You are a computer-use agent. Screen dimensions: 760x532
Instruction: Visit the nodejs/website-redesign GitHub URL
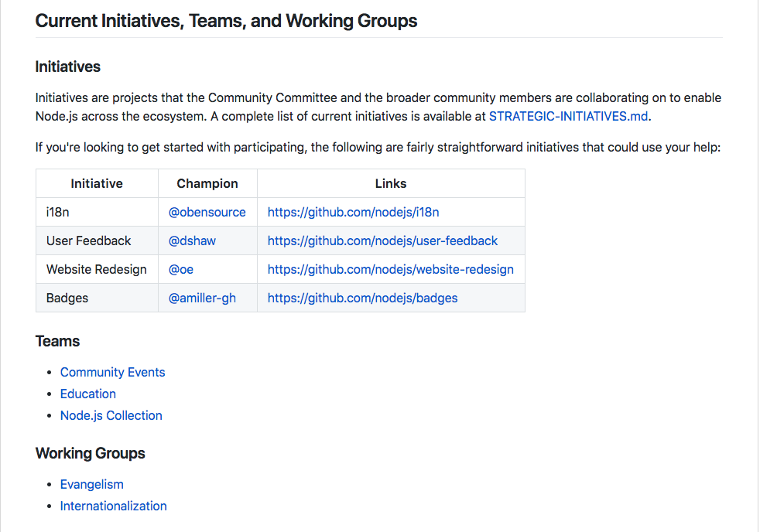click(x=391, y=269)
